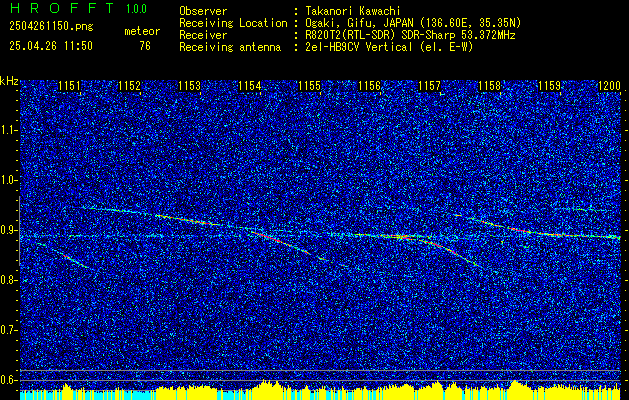Click the 1157 time marker

429,86
